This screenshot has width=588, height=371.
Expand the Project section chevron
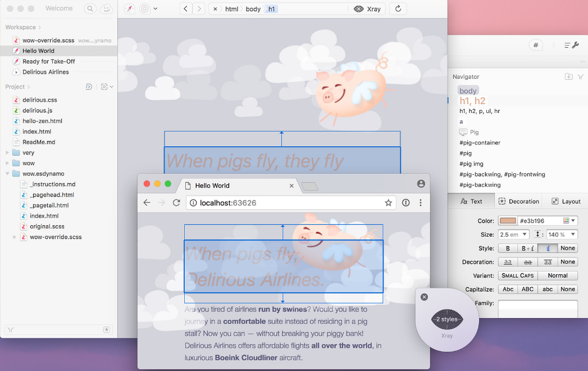(x=29, y=87)
